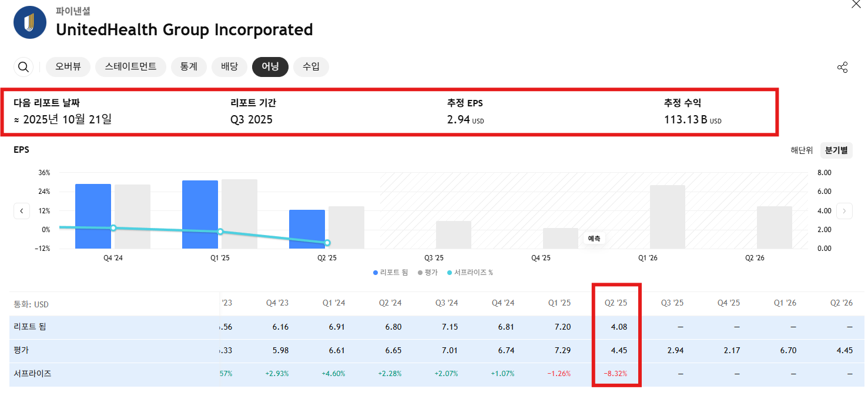Image resolution: width=868 pixels, height=399 pixels.
Task: Click the report period value Q3 2025
Action: tap(252, 120)
